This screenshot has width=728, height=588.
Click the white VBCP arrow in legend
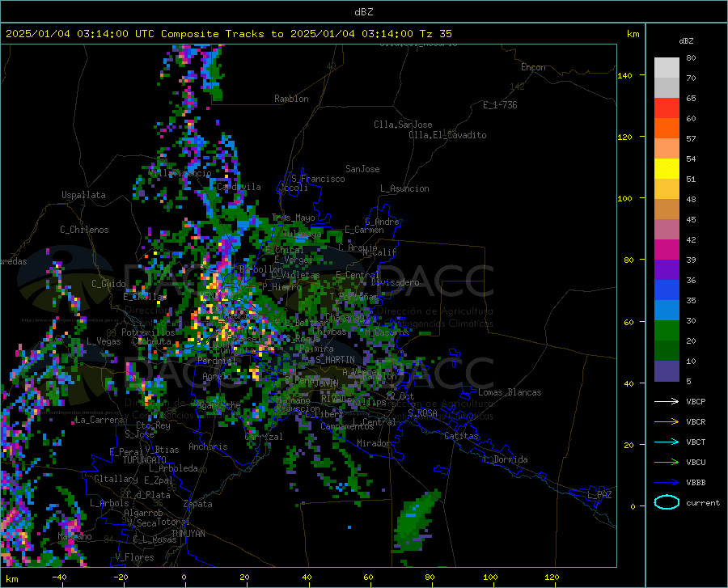pos(667,401)
